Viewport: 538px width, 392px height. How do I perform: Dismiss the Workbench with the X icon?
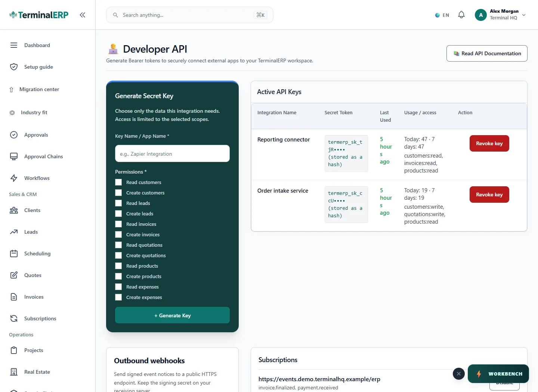coord(459,374)
